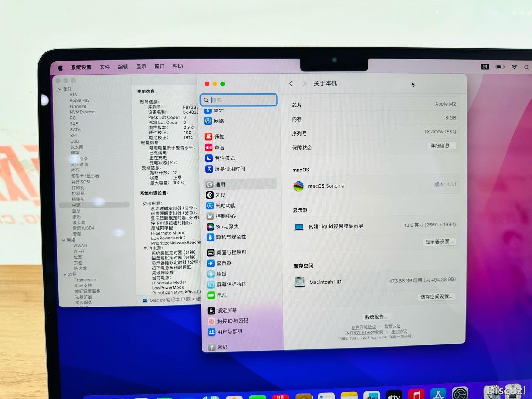Open the 文件 menu

(x=105, y=67)
